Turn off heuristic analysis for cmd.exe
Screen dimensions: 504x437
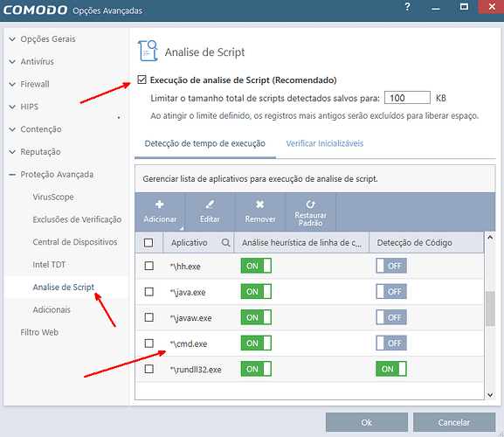click(256, 343)
